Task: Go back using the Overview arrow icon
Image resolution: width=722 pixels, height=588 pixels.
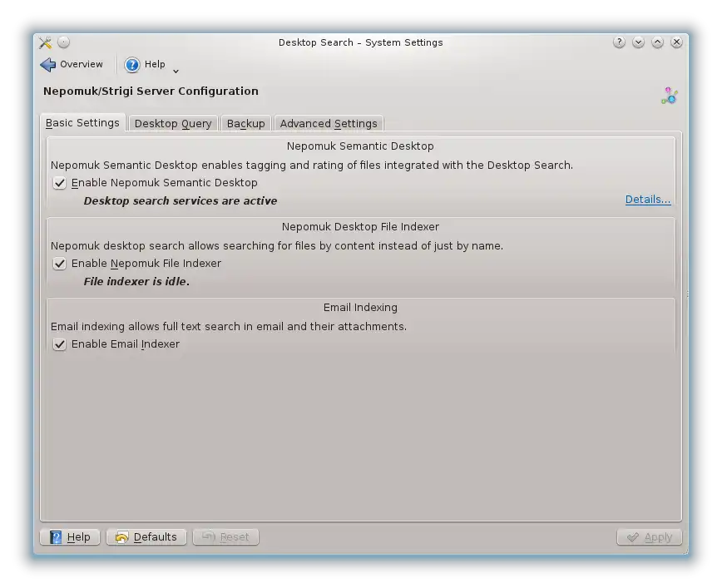Action: coord(47,65)
